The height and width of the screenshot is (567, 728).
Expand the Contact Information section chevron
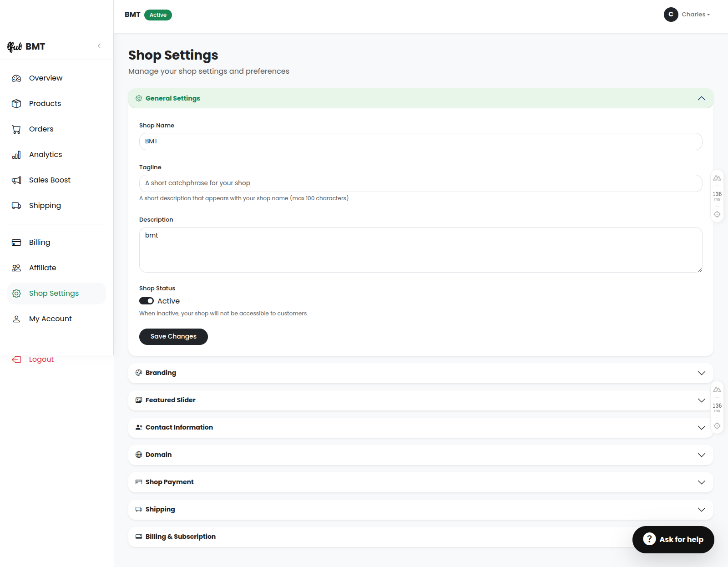click(x=702, y=428)
